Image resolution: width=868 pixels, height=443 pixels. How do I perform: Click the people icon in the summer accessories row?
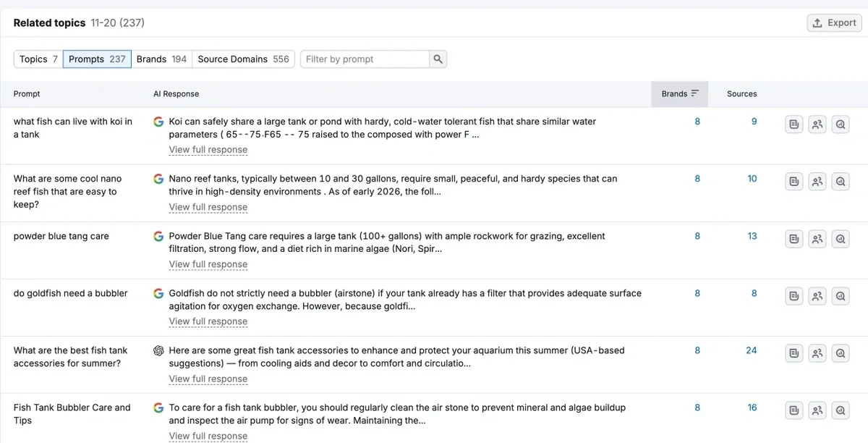pyautogui.click(x=817, y=353)
